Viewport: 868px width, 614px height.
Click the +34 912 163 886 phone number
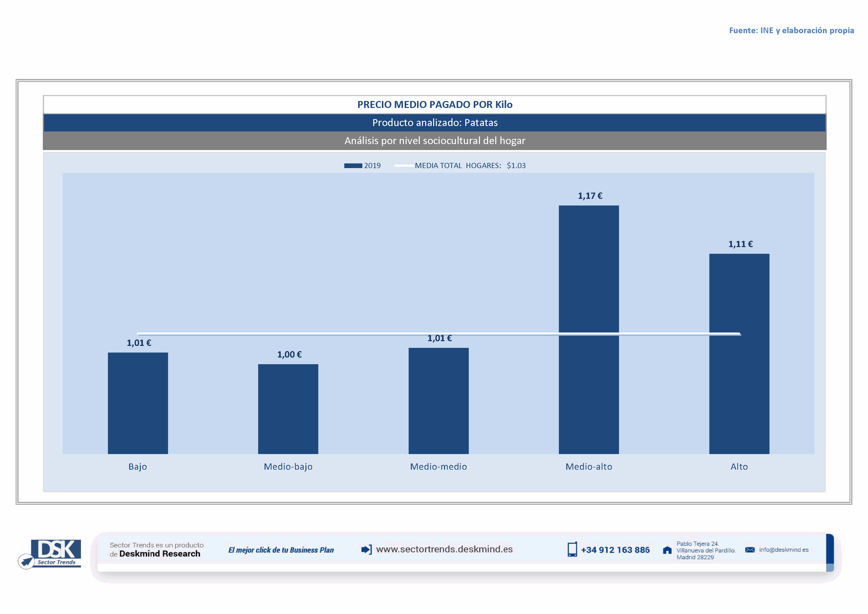615,550
